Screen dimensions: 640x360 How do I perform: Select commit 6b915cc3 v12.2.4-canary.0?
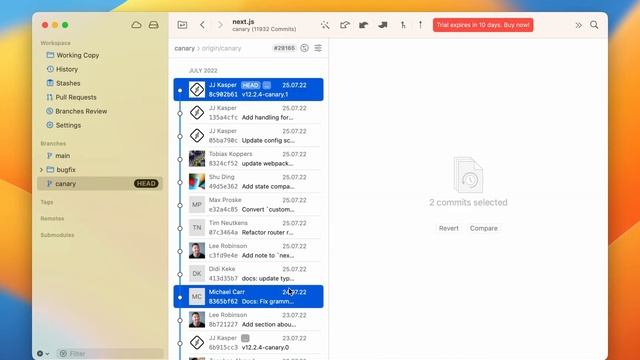tap(249, 342)
